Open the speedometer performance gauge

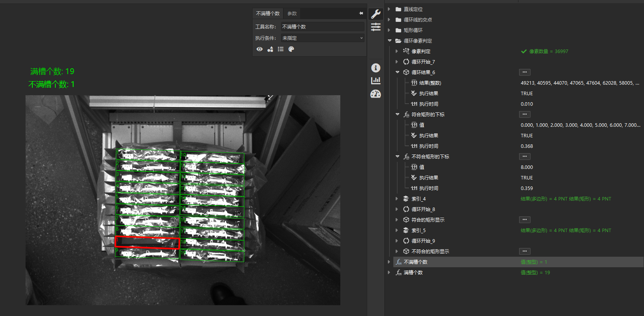coord(376,94)
